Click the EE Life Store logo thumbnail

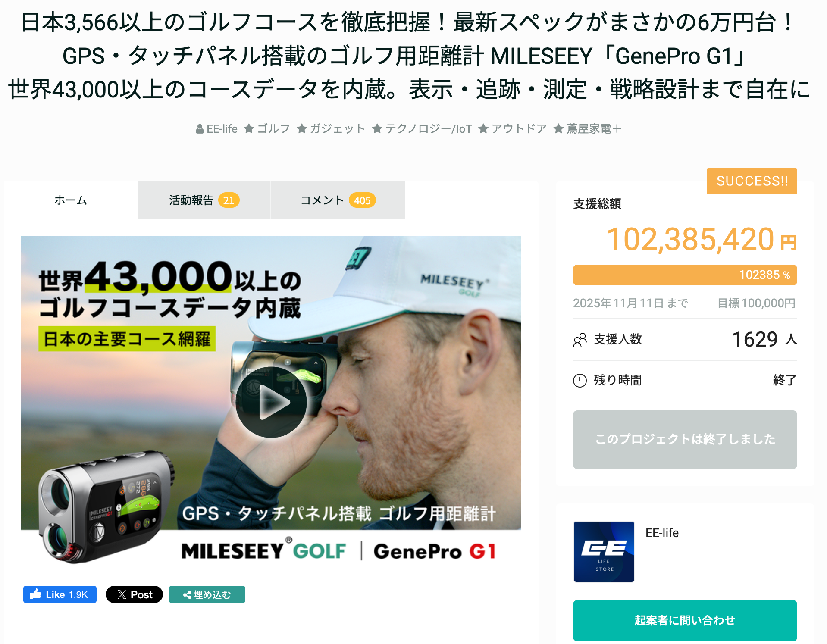(604, 551)
